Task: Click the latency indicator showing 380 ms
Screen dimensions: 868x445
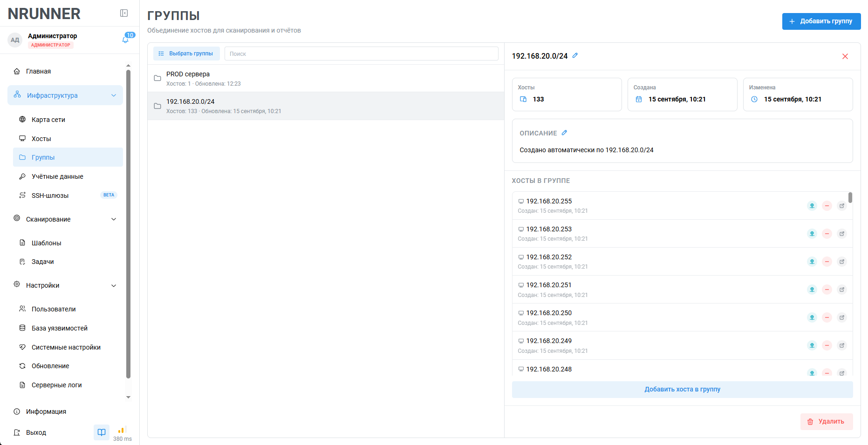Action: pos(122,434)
